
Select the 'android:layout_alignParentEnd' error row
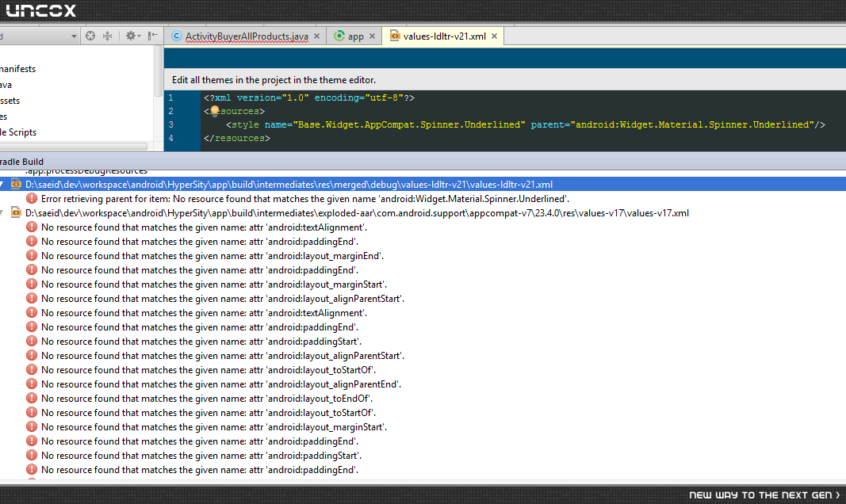pos(221,384)
